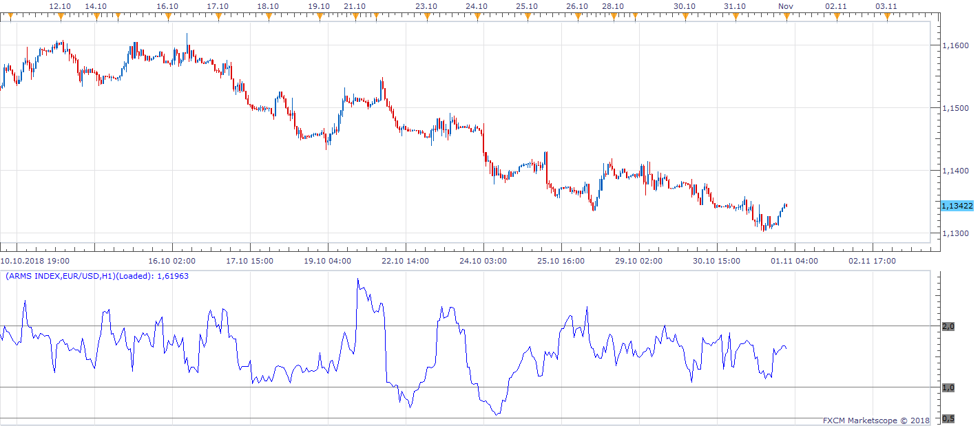This screenshot has width=980, height=426.
Task: Click the 21.10 day marker triangle
Action: [355, 17]
